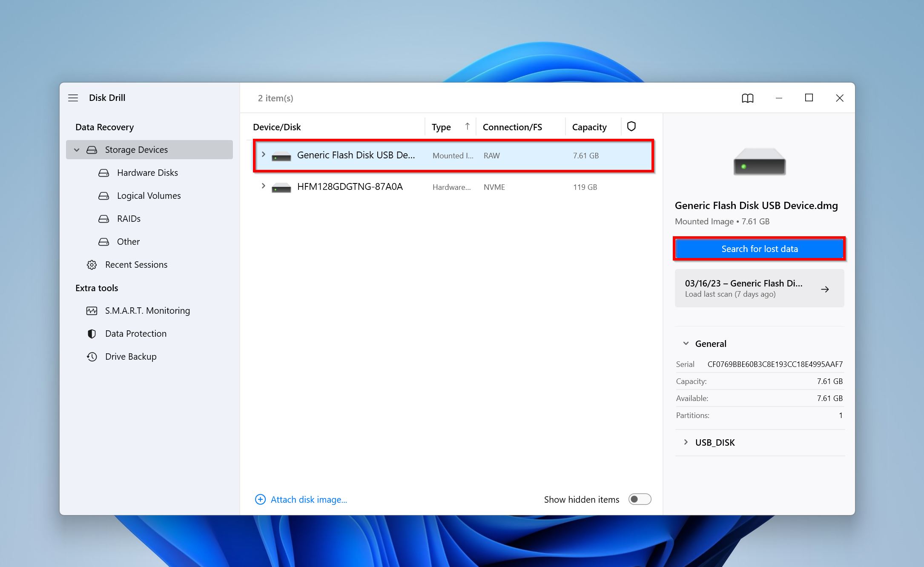924x567 pixels.
Task: Click the Storage Devices menu item
Action: point(137,149)
